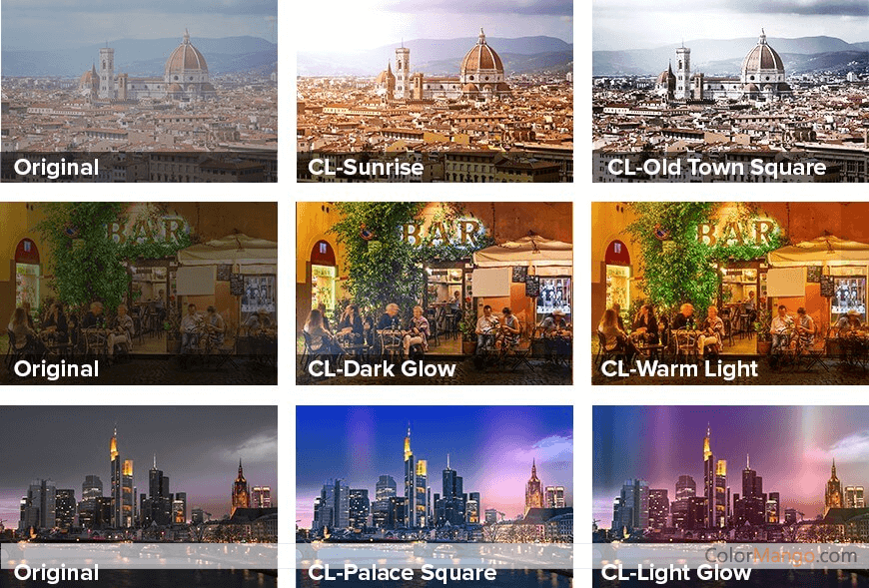Choose the CL-Old Town Square preset image

pos(730,91)
